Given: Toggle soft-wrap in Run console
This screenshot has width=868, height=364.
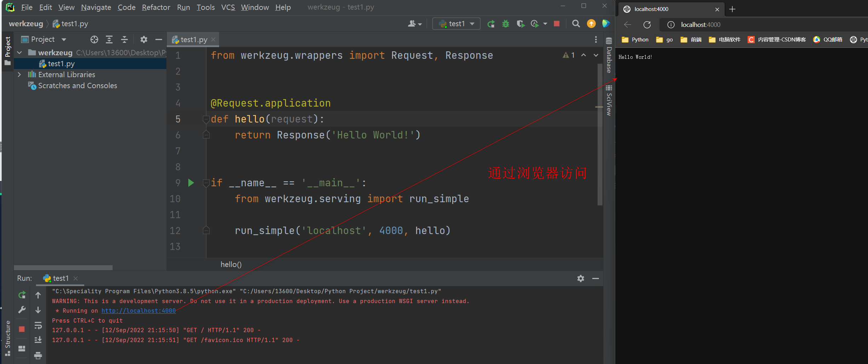Looking at the screenshot, I should point(38,325).
